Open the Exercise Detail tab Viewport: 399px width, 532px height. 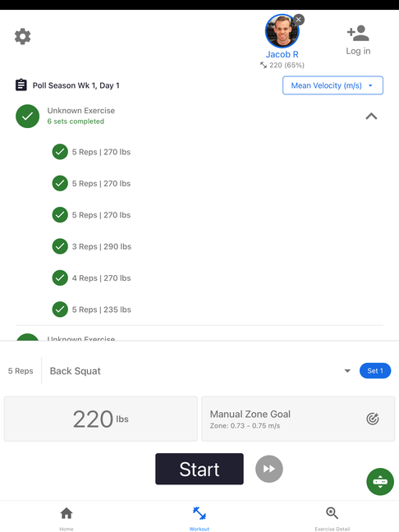[332, 518]
